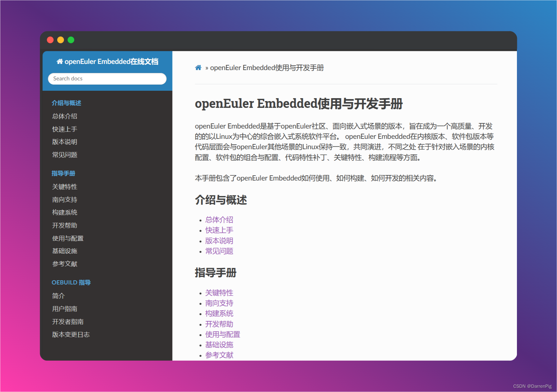The height and width of the screenshot is (392, 557).
Task: Open 关键特性 in the sidebar
Action: click(x=65, y=187)
